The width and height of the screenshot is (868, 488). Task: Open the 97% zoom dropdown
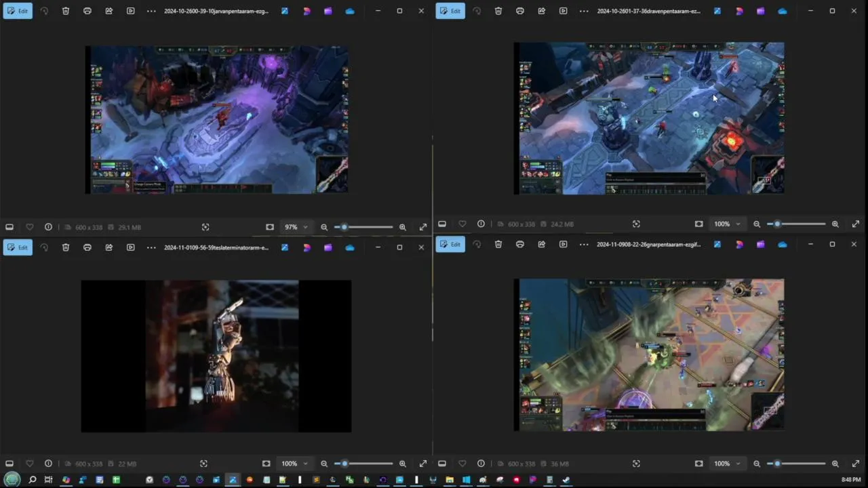[296, 227]
